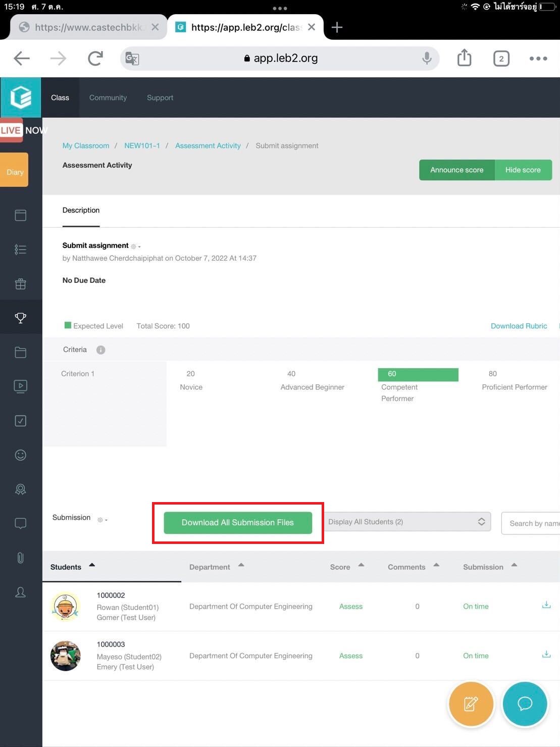Viewport: 560px width, 747px height.
Task: Download submission file for Rowan (Student01)
Action: 546,605
